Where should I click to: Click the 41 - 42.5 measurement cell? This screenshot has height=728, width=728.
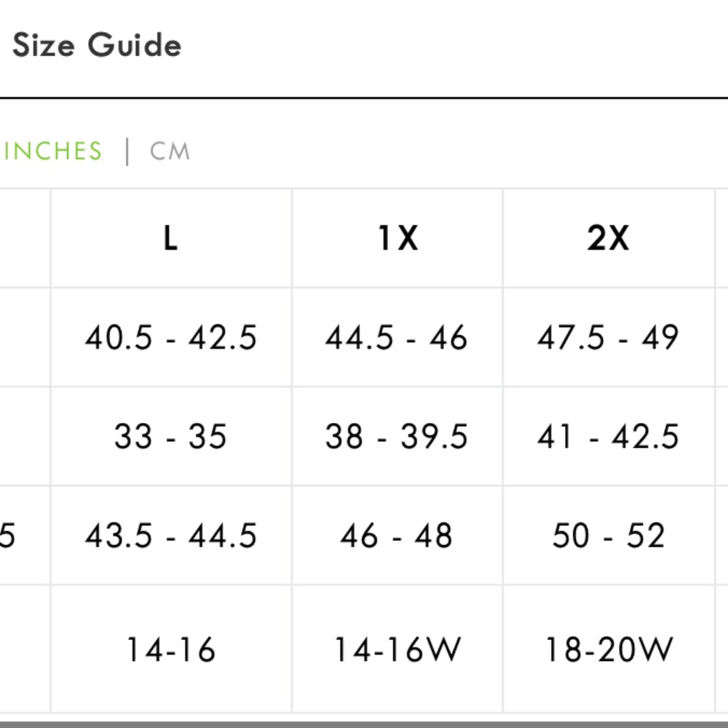pyautogui.click(x=608, y=436)
